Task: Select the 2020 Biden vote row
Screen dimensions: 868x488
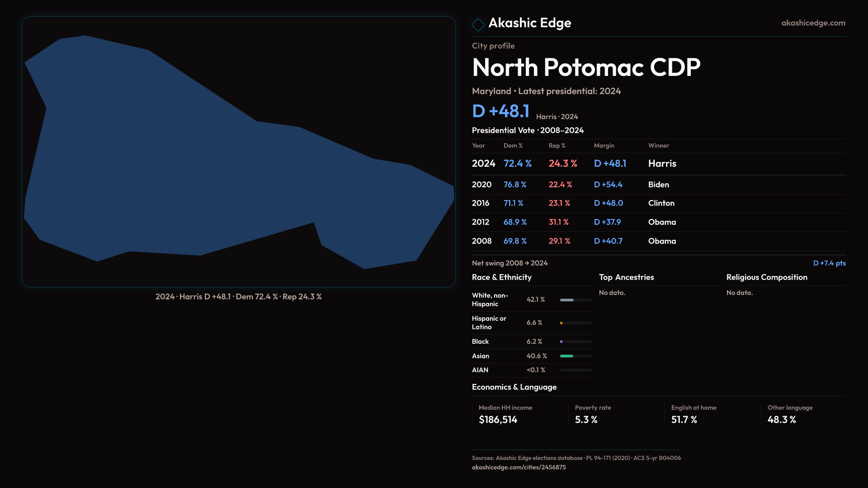Action: tap(658, 185)
